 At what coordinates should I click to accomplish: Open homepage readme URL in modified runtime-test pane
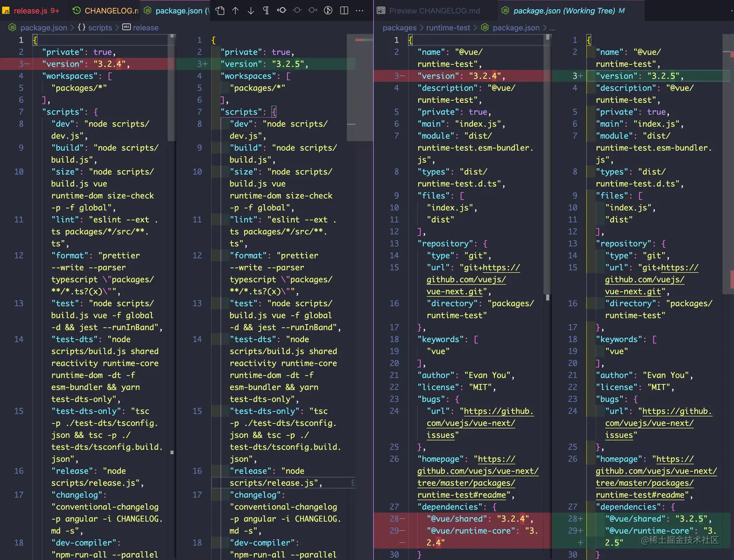tap(656, 477)
